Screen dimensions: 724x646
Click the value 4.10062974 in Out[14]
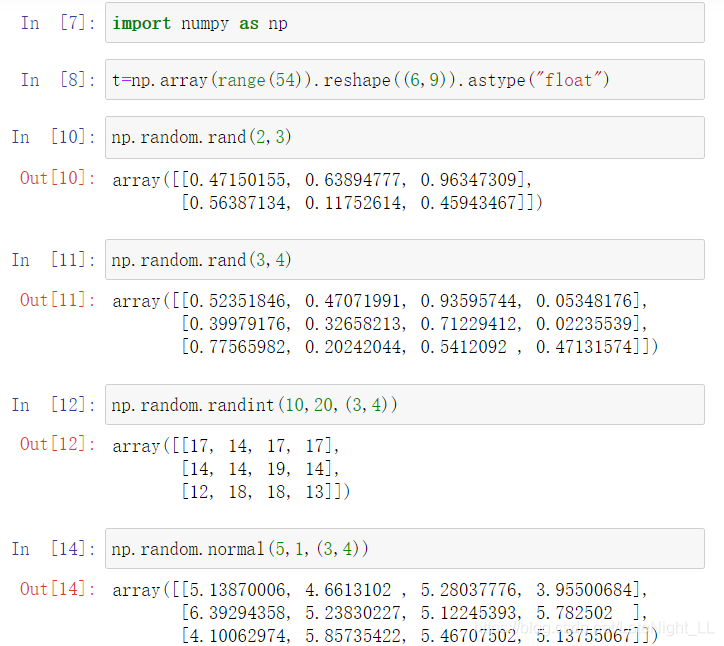click(x=238, y=636)
